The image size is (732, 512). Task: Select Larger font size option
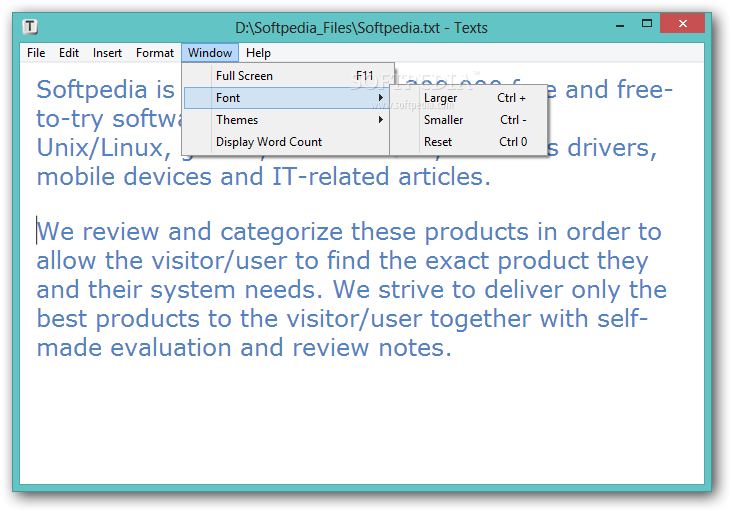click(x=468, y=98)
